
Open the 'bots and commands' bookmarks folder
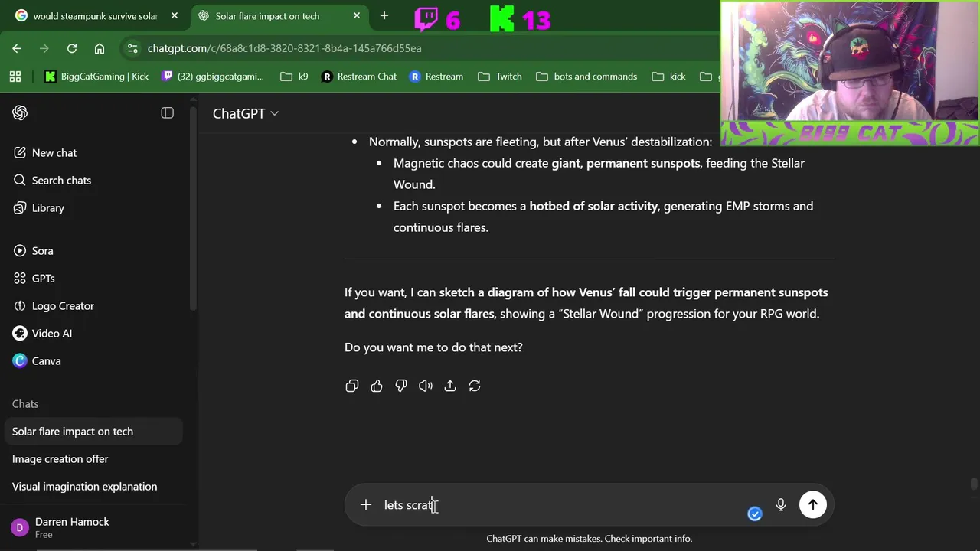586,77
